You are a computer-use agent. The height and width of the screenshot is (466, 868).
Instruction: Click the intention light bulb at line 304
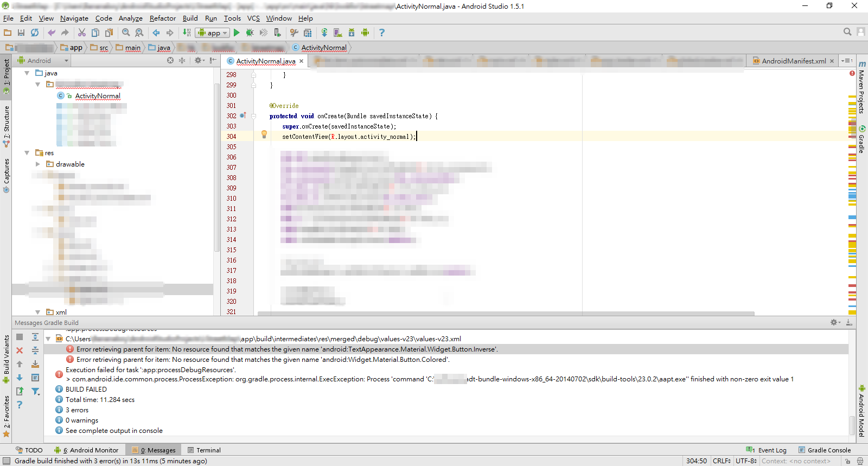point(264,135)
